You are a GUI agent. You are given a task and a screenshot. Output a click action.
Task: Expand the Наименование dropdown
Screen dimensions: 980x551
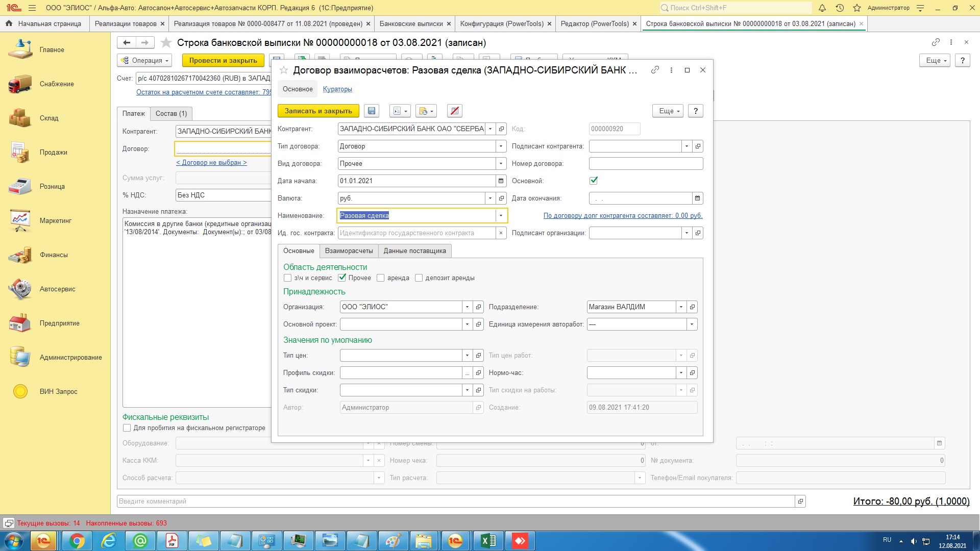click(x=501, y=215)
